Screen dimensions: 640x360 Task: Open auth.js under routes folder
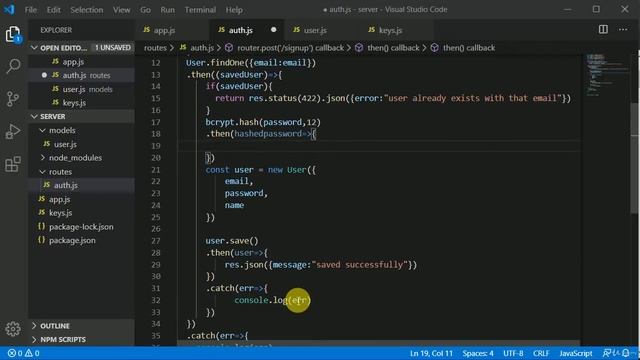[x=81, y=185]
